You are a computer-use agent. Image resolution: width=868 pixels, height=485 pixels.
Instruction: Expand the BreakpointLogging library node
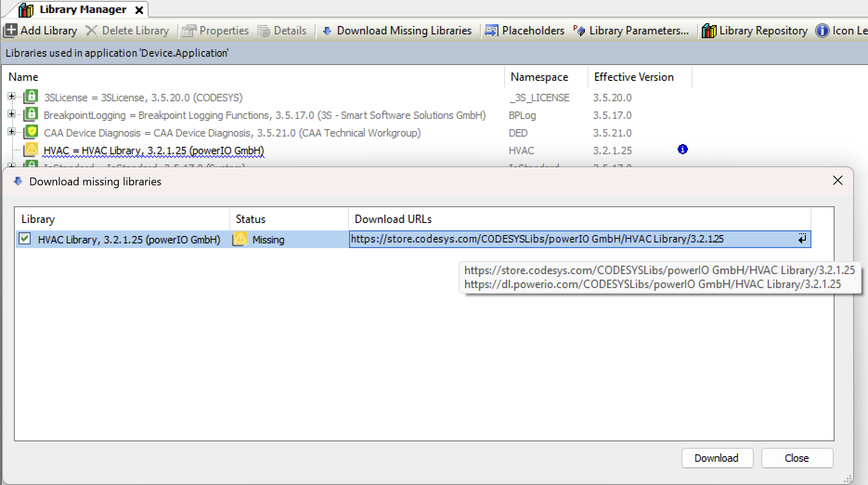(x=11, y=114)
